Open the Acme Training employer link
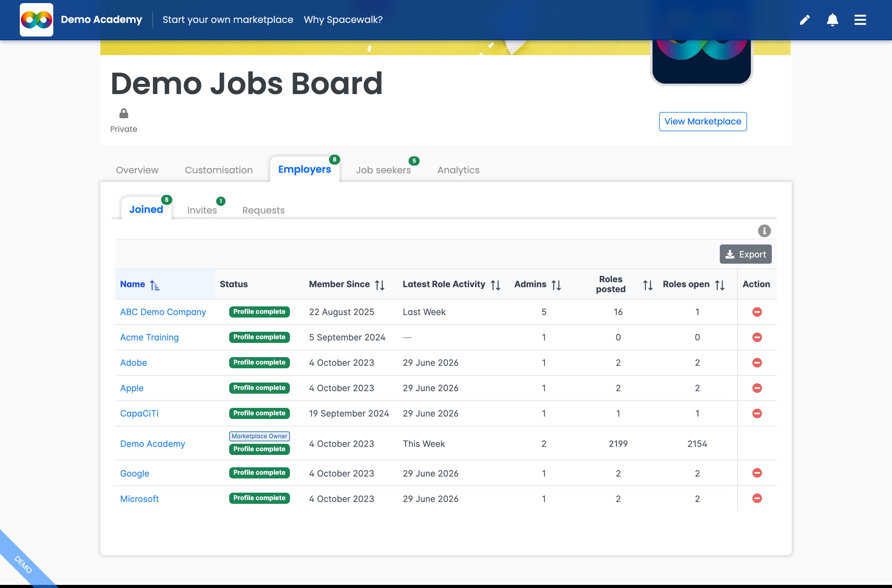 [x=149, y=338]
